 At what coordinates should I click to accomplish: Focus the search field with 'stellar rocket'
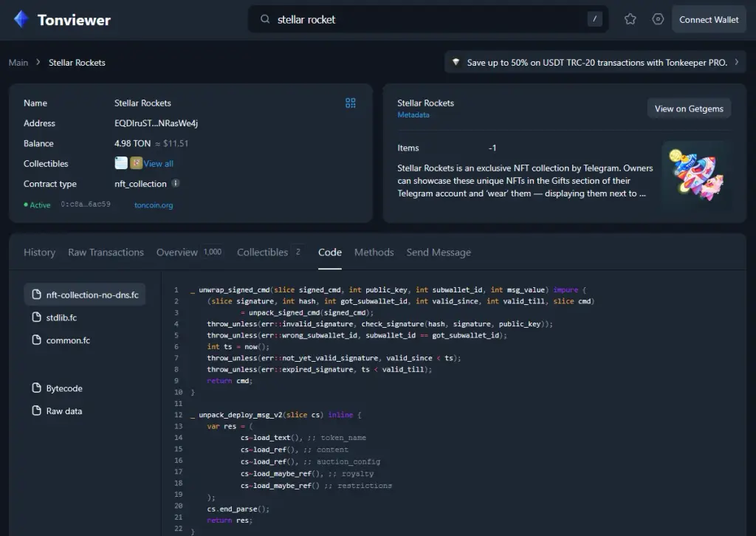click(427, 19)
